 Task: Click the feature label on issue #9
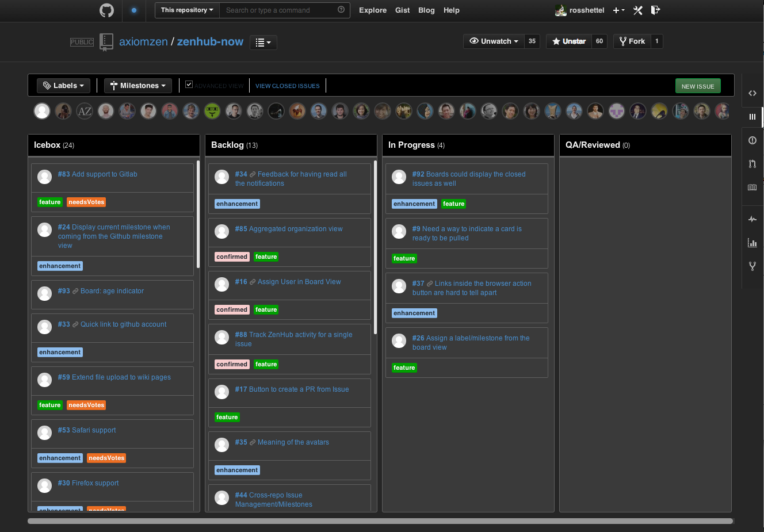click(x=404, y=259)
